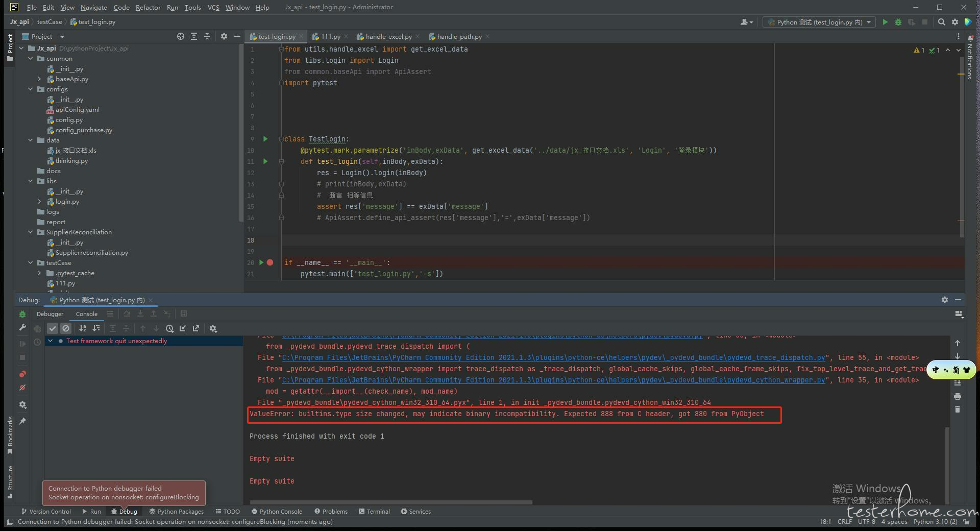Image resolution: width=980 pixels, height=531 pixels.
Task: Hide the Project tool window with minus icon
Action: 237,36
